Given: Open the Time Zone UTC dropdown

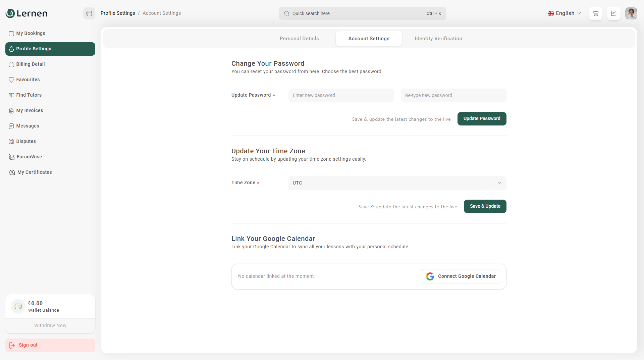Looking at the screenshot, I should [x=397, y=183].
